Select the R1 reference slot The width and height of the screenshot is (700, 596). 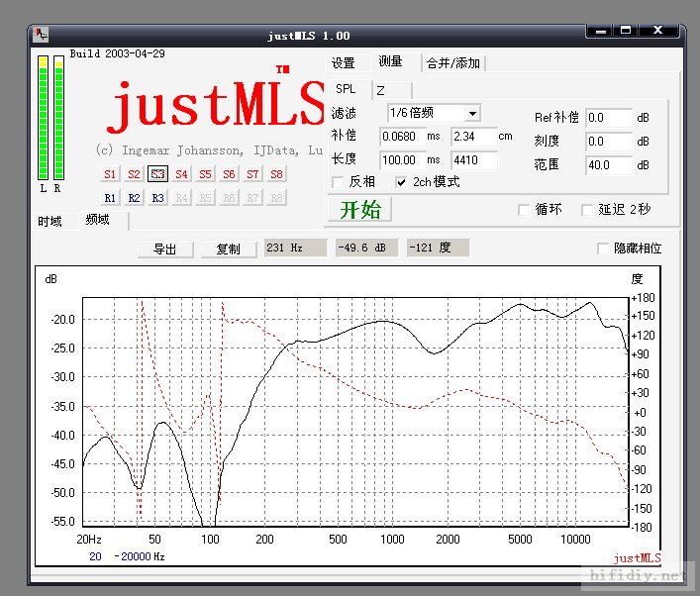coord(110,198)
